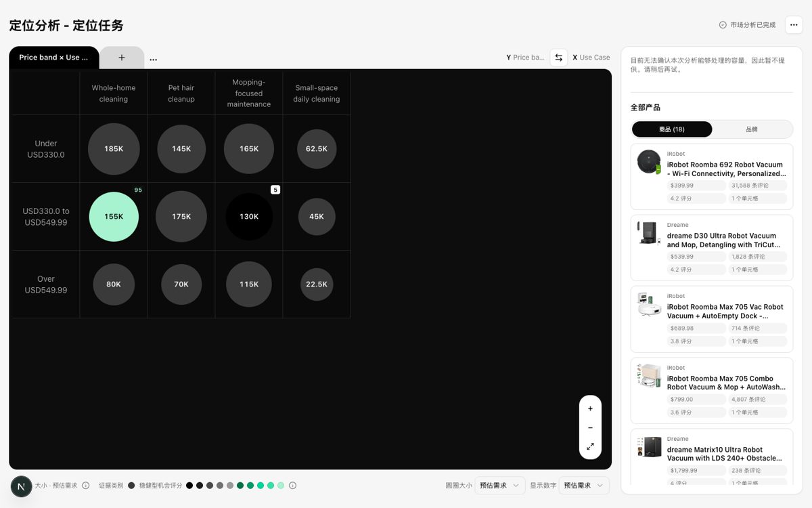Click the 证据类别 dark gray swatch
The width and height of the screenshot is (812, 508).
131,486
